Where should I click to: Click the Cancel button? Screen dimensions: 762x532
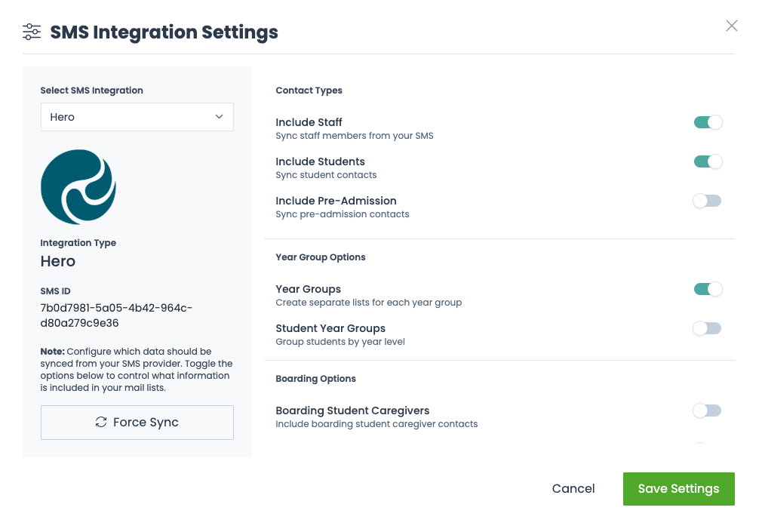click(x=573, y=489)
